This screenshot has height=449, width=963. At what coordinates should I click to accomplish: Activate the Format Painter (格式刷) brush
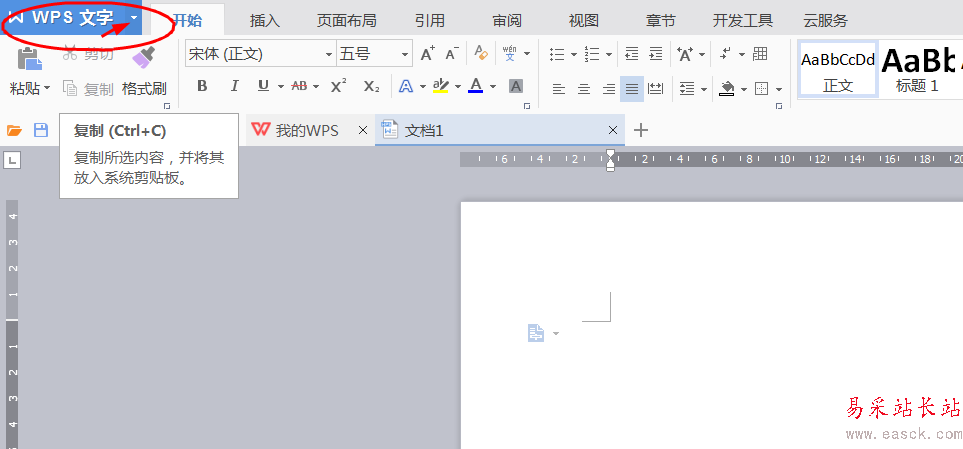point(144,57)
